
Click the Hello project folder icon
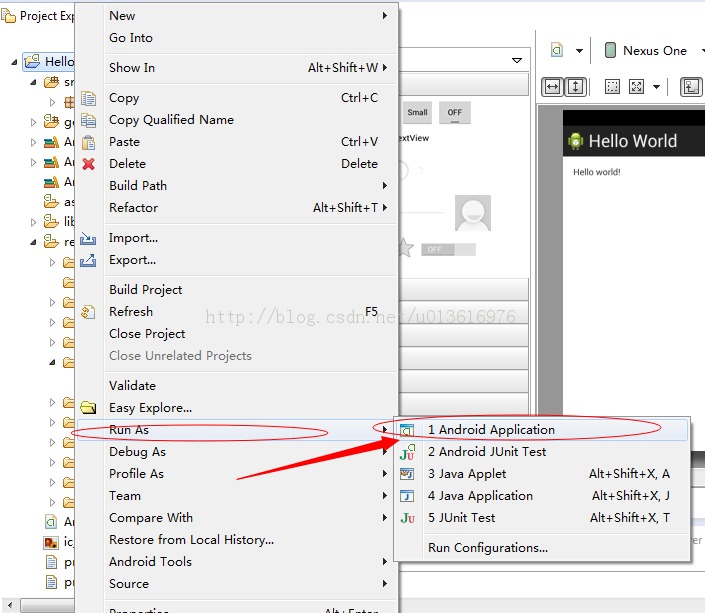tap(32, 61)
